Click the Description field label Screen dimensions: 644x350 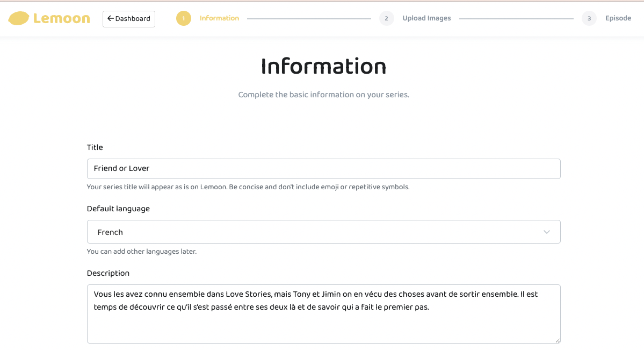point(108,273)
